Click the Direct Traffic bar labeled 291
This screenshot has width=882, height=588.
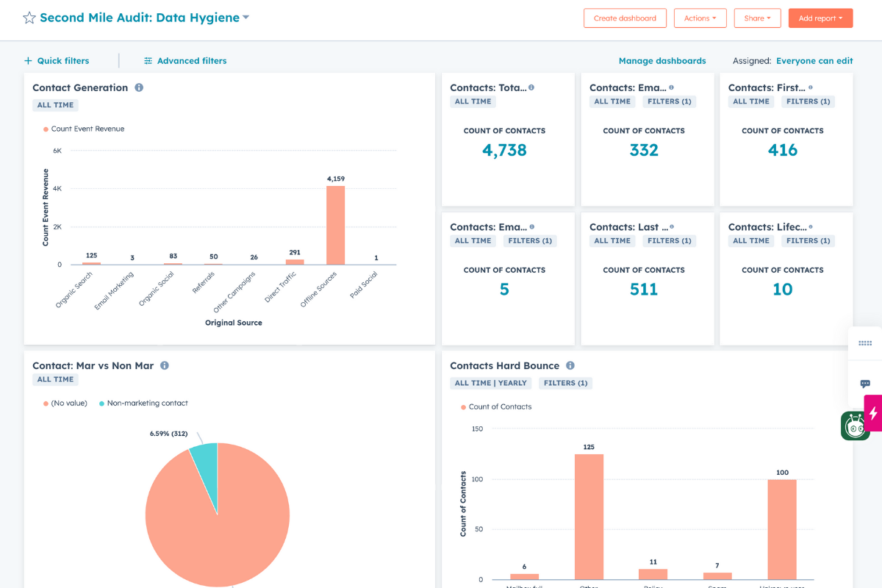pyautogui.click(x=295, y=262)
